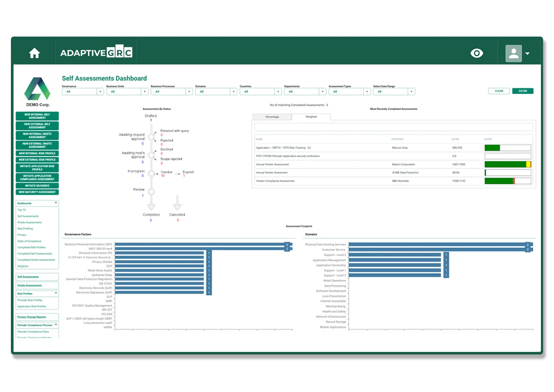
Task: Click the Completed arrow in status flow
Action: 151,206
